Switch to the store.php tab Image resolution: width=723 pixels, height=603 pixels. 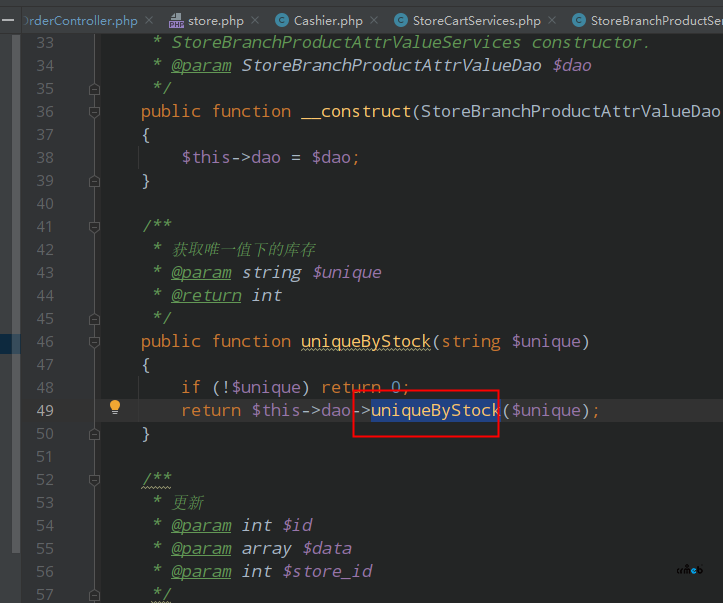tap(215, 21)
